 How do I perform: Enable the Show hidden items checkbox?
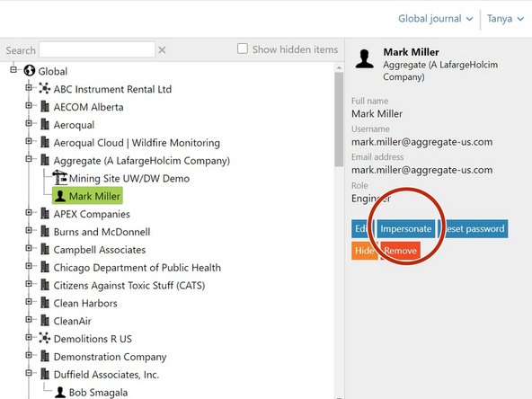click(x=243, y=49)
